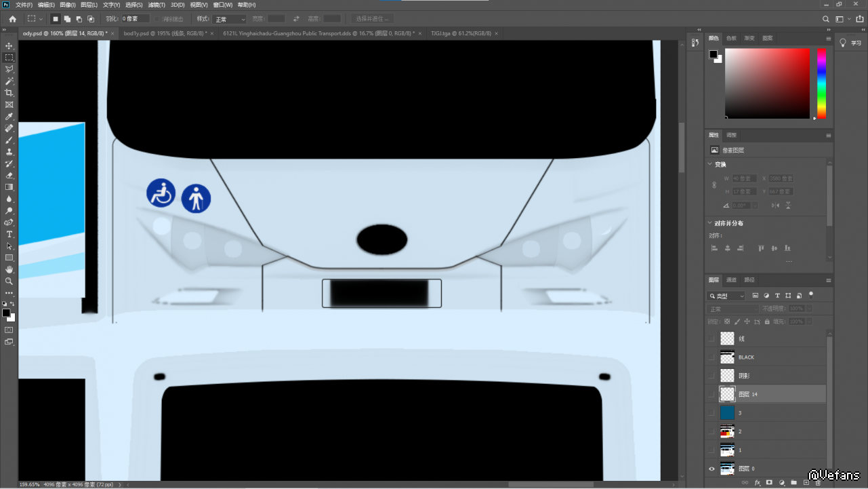Select the Hand tool
868x489 pixels.
9,269
